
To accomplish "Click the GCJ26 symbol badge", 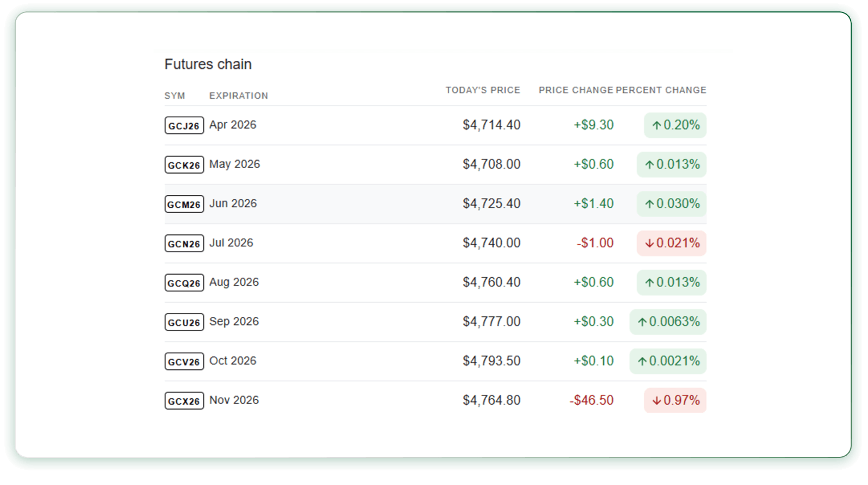I will pyautogui.click(x=184, y=125).
